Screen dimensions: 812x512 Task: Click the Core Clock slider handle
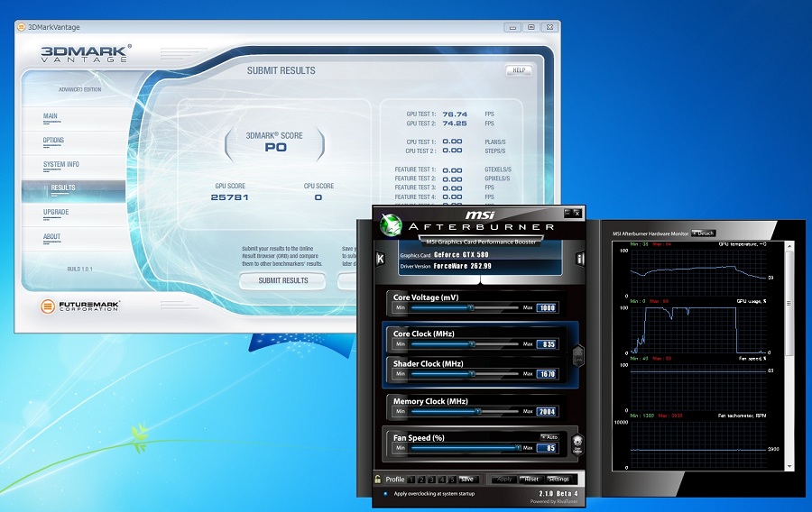click(472, 344)
